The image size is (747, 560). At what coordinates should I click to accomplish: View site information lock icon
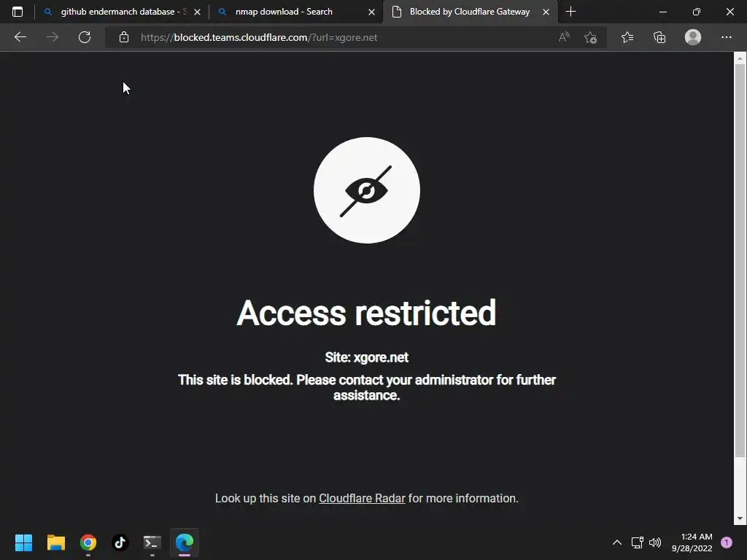point(124,37)
